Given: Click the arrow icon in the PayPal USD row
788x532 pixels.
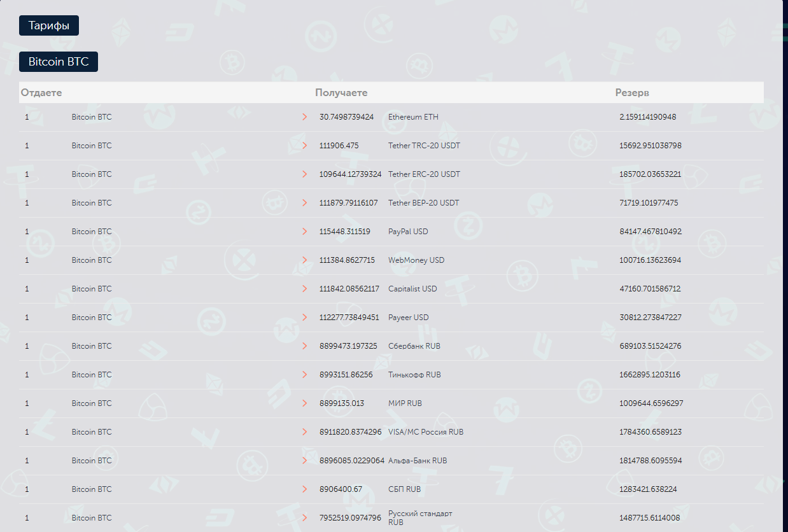Looking at the screenshot, I should 305,232.
